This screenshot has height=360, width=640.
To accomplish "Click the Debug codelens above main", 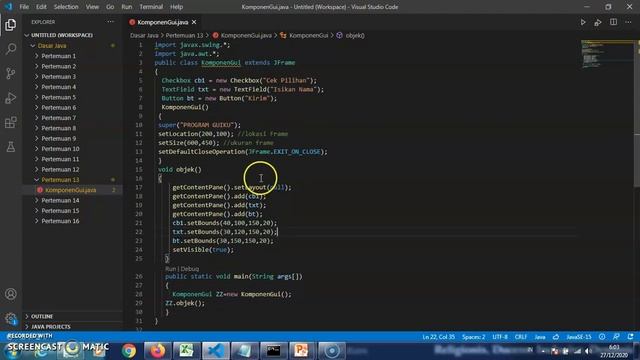I will click(x=190, y=269).
